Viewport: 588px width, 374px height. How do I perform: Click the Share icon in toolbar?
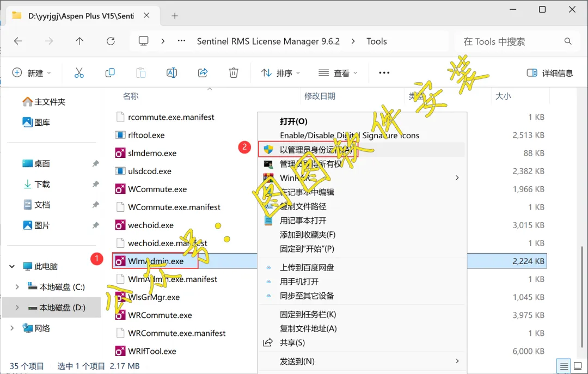tap(203, 73)
